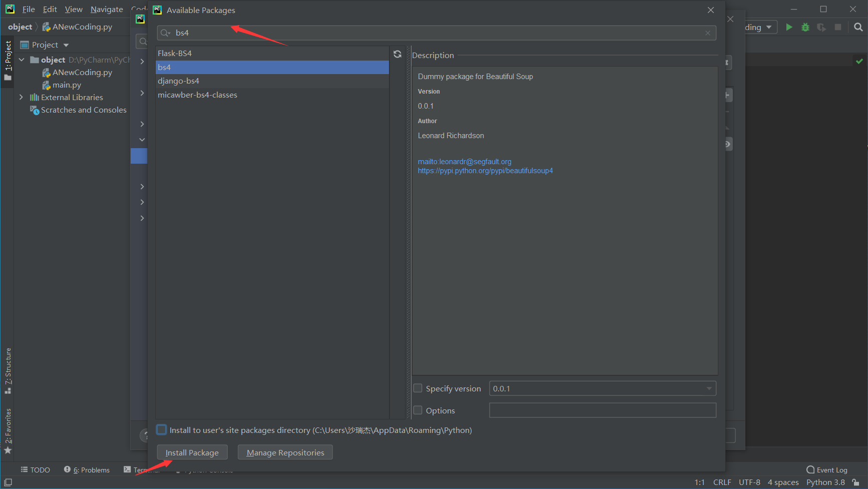Open the Event Log
This screenshot has height=489, width=868.
(827, 470)
